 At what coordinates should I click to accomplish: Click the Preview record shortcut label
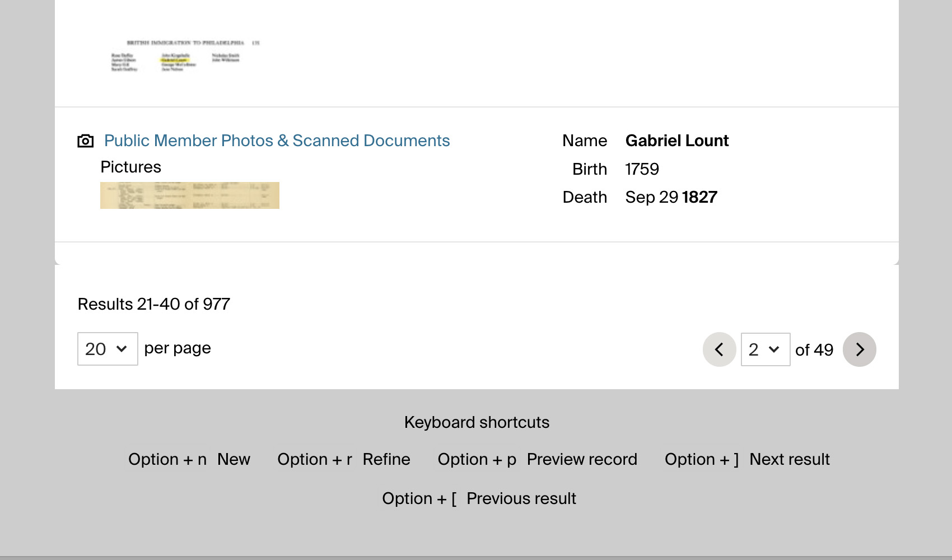pos(581,459)
